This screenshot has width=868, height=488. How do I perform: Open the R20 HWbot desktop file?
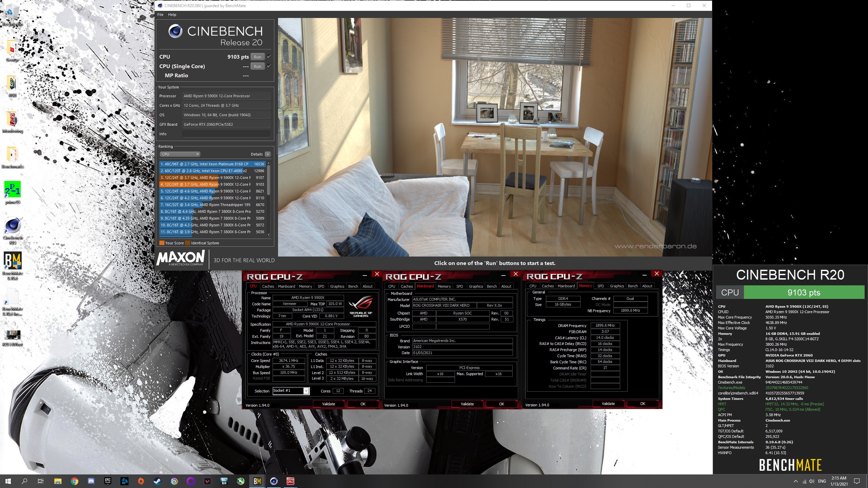[12, 338]
